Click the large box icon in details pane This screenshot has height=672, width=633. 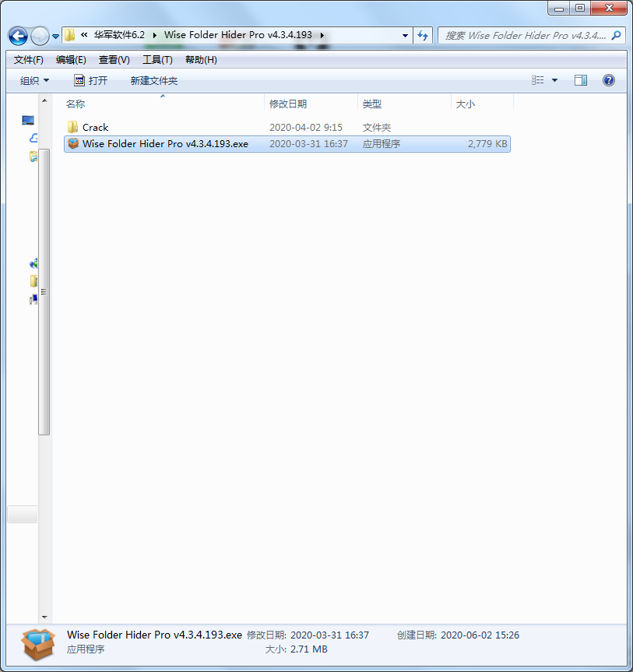tap(38, 644)
